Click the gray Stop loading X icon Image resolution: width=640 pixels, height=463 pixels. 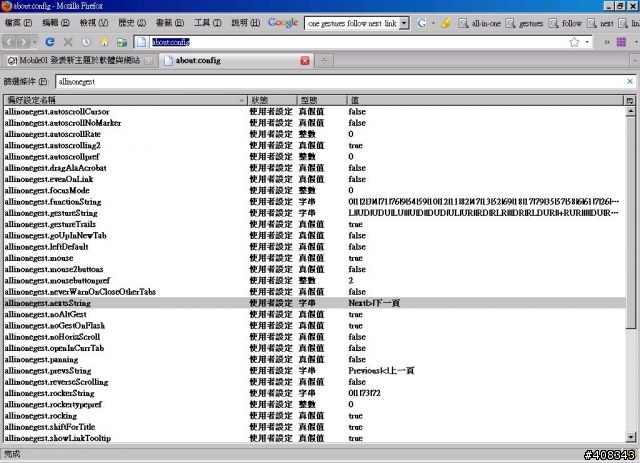68,42
